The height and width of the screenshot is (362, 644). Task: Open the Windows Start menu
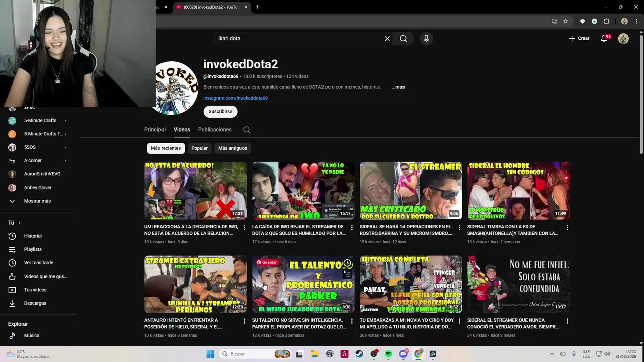[x=210, y=354]
